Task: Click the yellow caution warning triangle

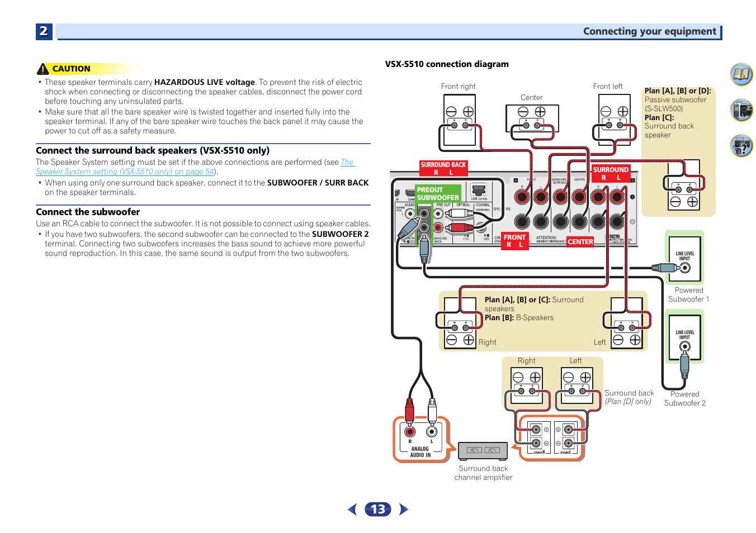Action: (43, 69)
